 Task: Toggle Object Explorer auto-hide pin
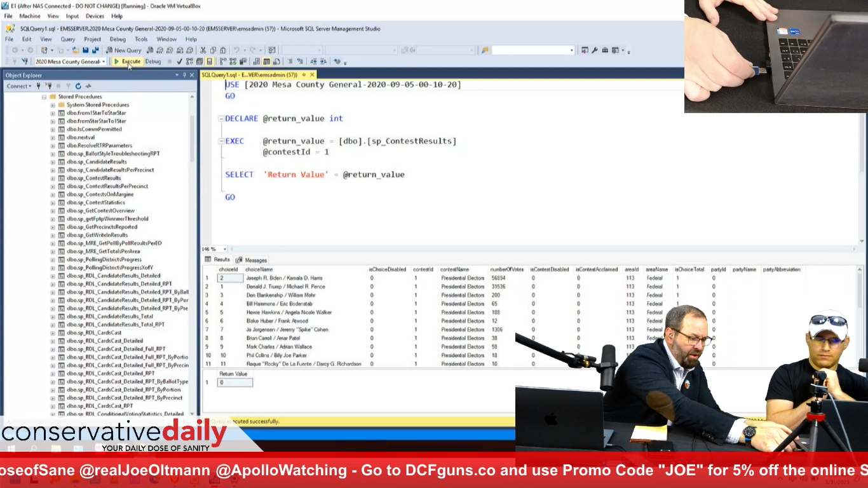click(184, 75)
